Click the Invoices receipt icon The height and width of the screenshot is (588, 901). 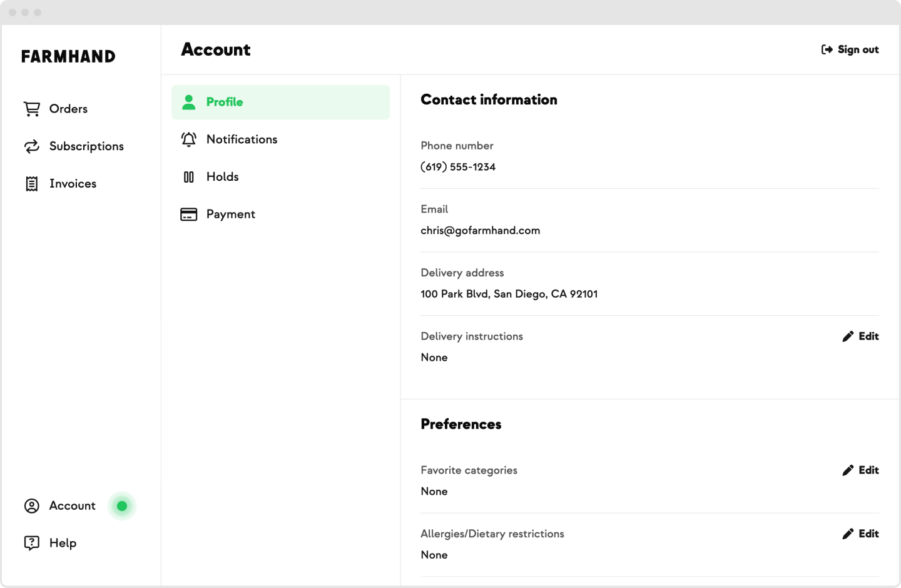click(x=32, y=184)
